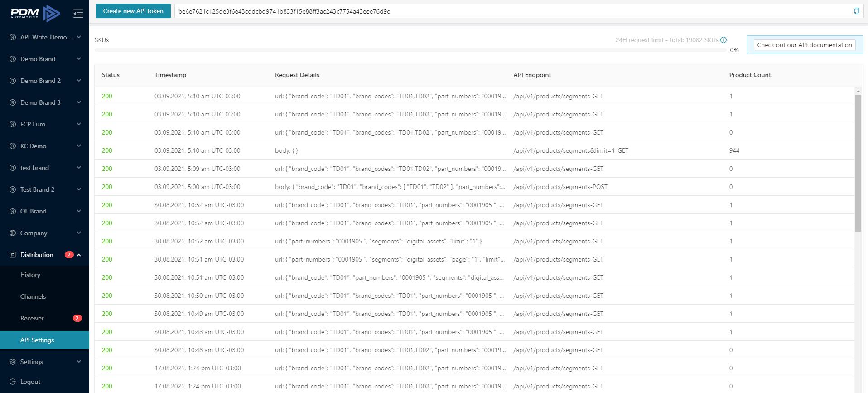
Task: Click the Logout icon
Action: pyautogui.click(x=13, y=382)
